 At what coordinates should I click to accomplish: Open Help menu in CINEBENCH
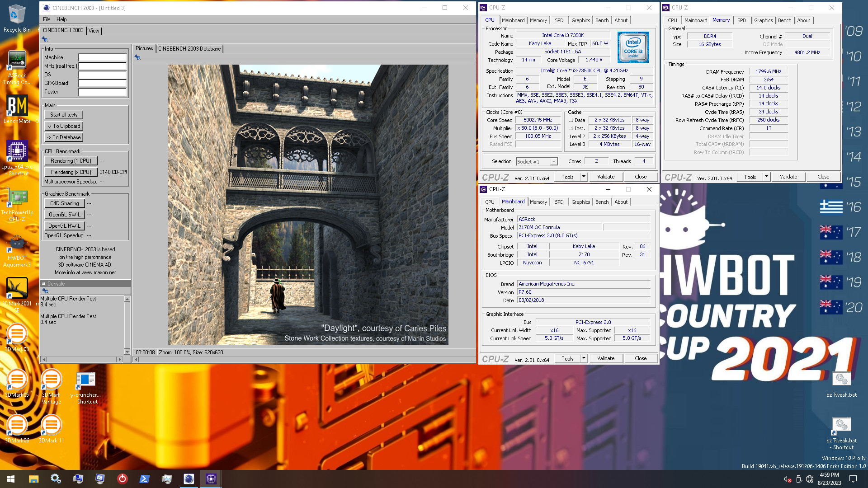(x=61, y=19)
